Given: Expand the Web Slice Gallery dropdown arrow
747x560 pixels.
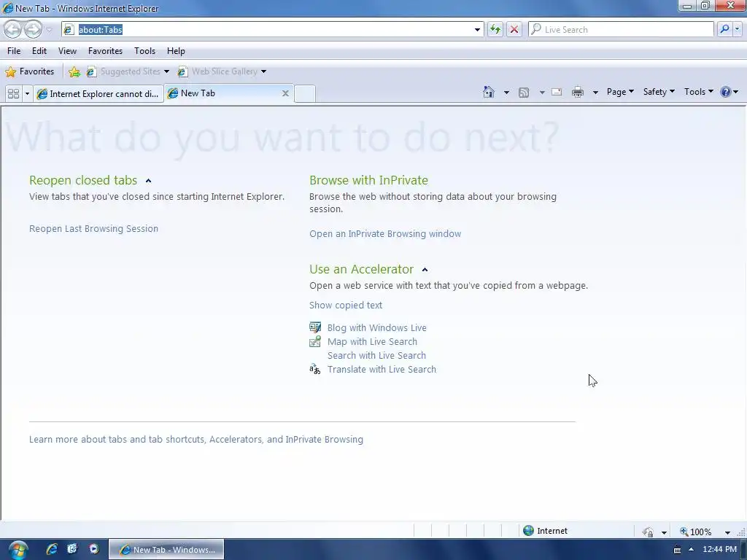Looking at the screenshot, I should [263, 72].
